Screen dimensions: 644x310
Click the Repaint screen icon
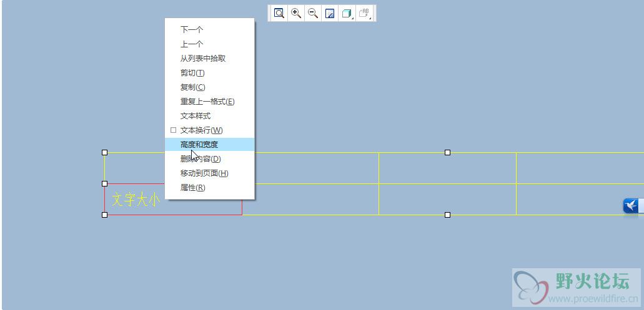(x=330, y=13)
